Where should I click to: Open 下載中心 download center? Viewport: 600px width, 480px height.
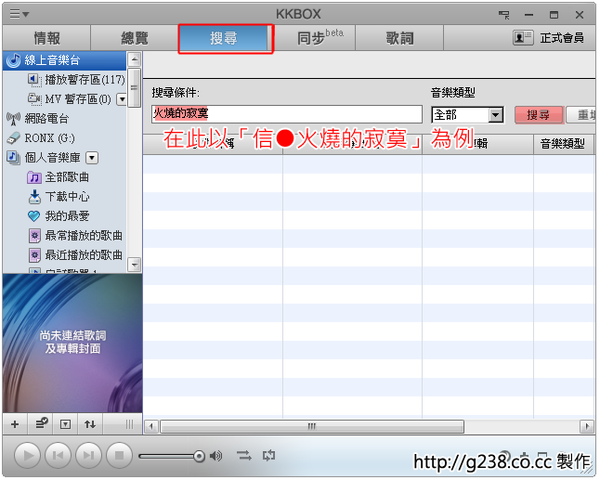58,196
